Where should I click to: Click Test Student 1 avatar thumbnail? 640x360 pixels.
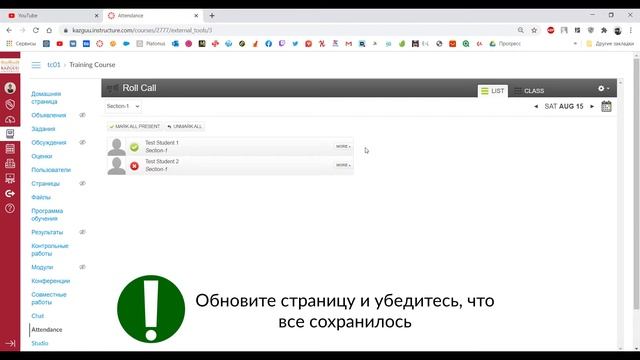117,147
